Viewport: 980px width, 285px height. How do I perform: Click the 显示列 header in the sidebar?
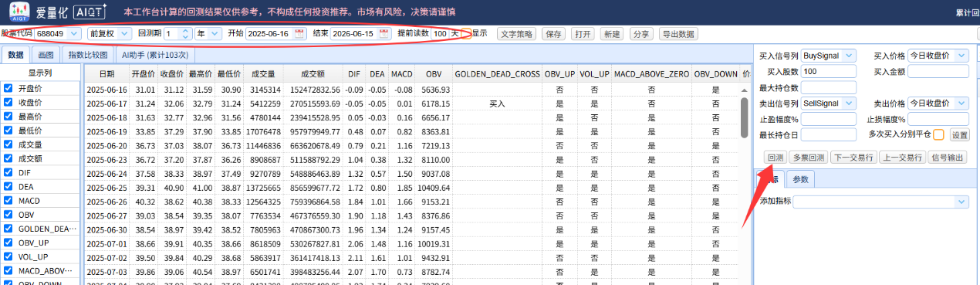click(40, 73)
